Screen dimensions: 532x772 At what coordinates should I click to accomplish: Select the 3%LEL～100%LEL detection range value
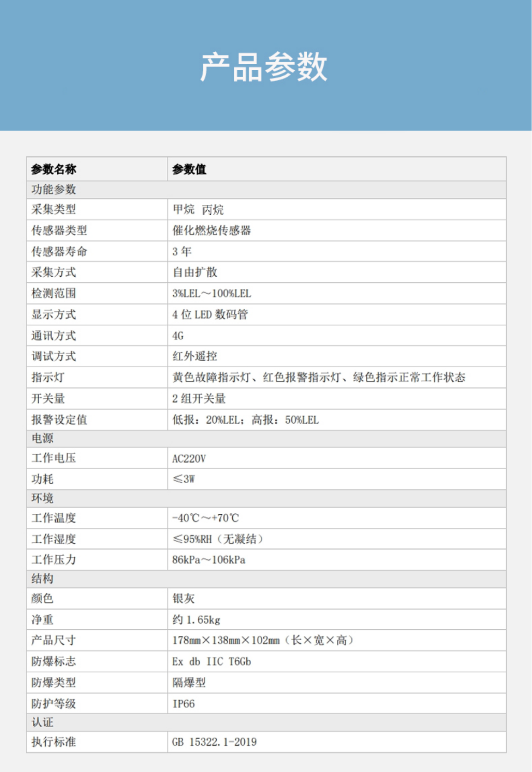(x=212, y=294)
